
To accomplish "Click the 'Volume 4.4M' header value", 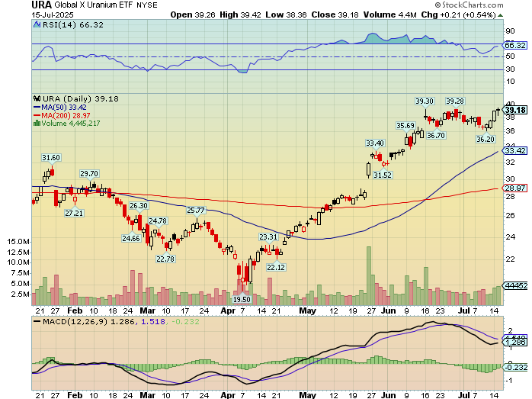I will (389, 15).
